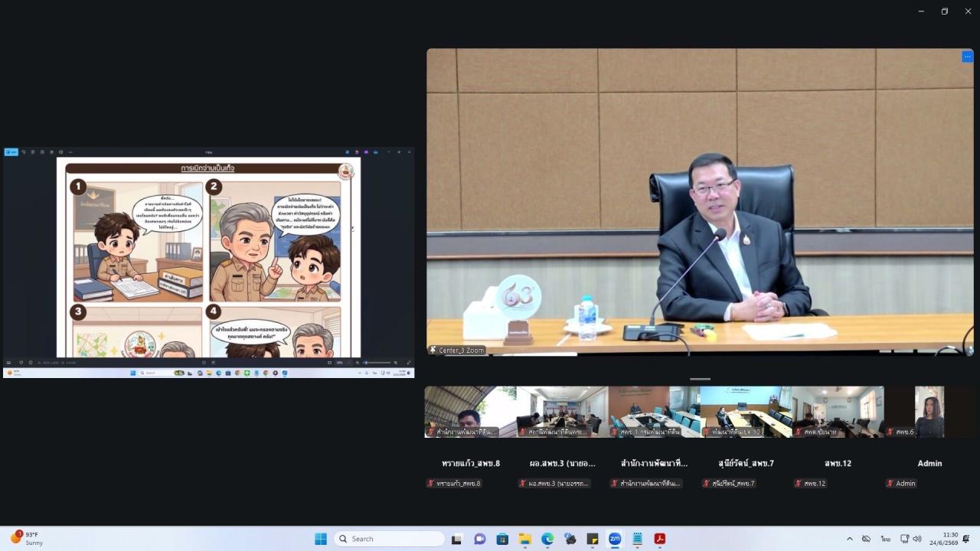Open the notification bell in system tray
Screen dimensions: 980x551
(966, 539)
